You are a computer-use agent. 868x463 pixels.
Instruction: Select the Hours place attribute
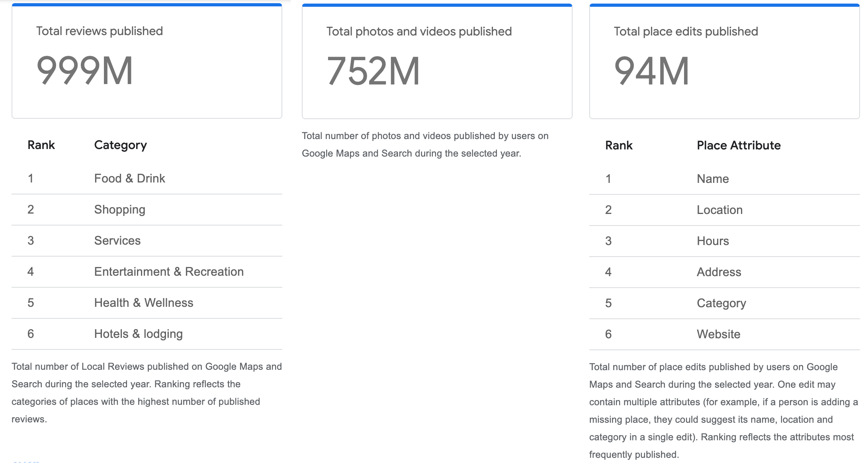(713, 241)
